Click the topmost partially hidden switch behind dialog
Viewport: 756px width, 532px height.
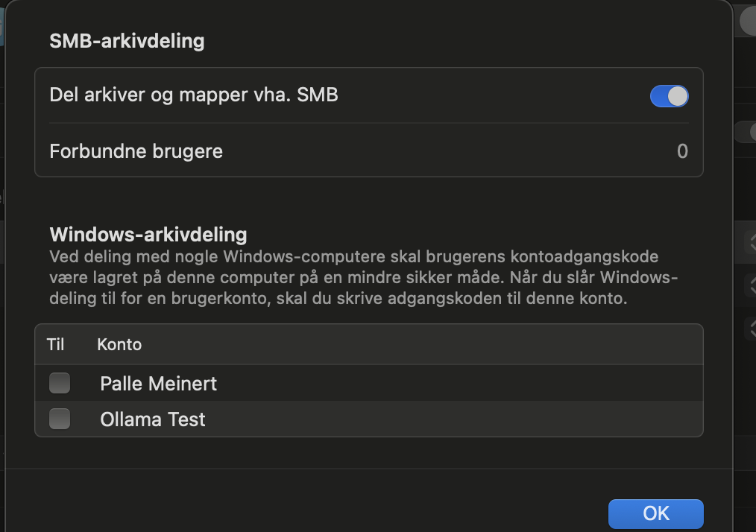[x=748, y=22]
